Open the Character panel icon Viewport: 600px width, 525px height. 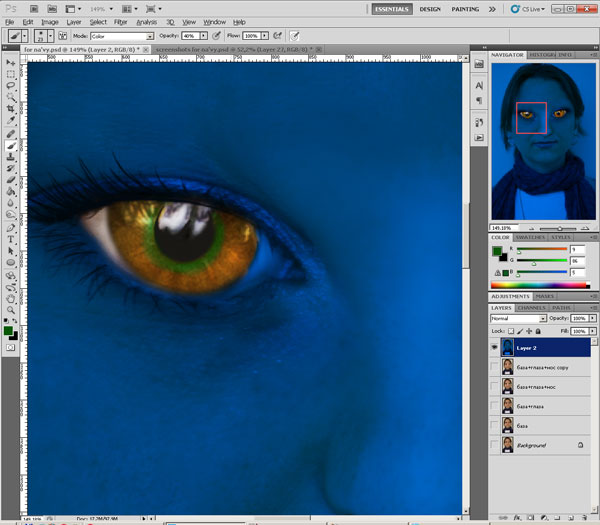479,87
